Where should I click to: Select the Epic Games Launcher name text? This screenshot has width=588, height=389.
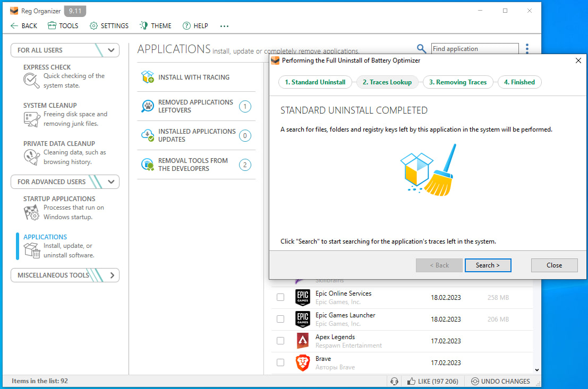point(345,315)
